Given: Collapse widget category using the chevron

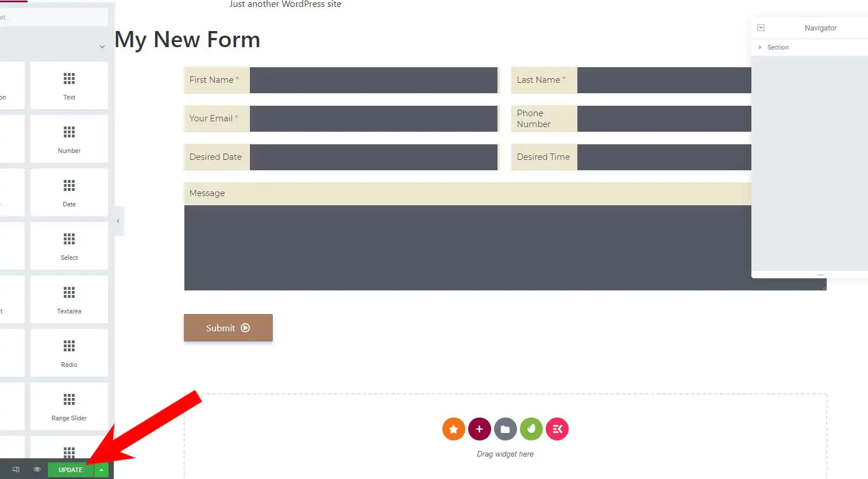Looking at the screenshot, I should (102, 47).
